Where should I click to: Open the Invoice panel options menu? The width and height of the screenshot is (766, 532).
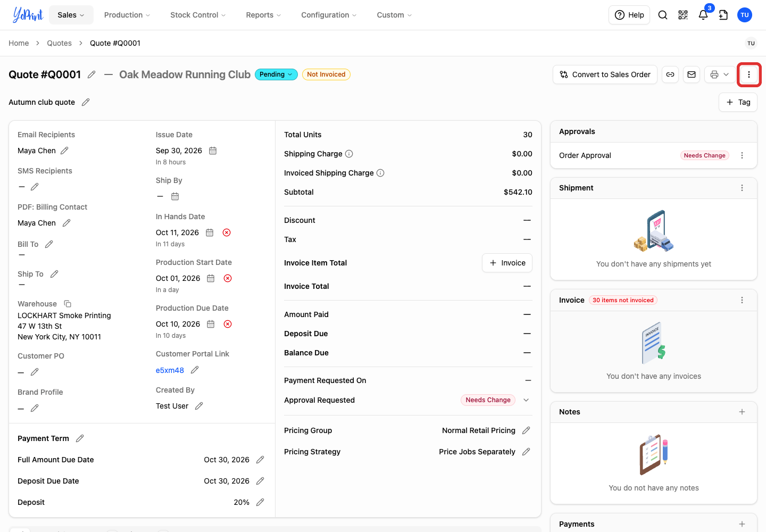[742, 300]
